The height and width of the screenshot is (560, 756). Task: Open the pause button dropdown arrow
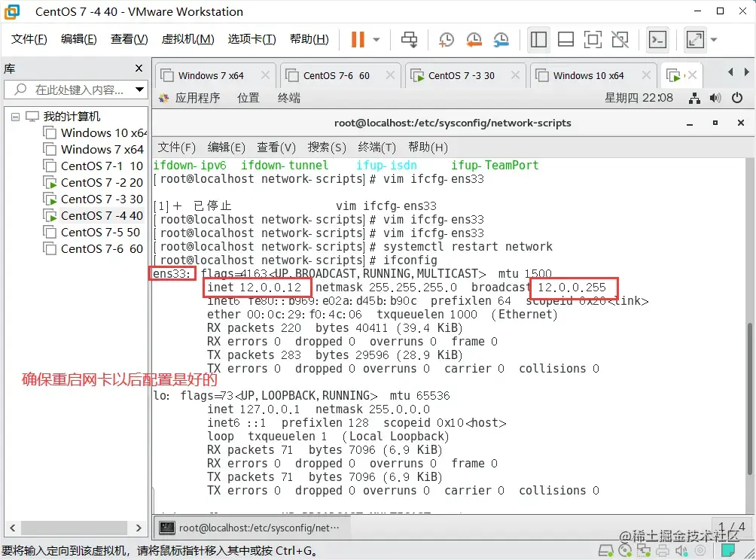376,40
